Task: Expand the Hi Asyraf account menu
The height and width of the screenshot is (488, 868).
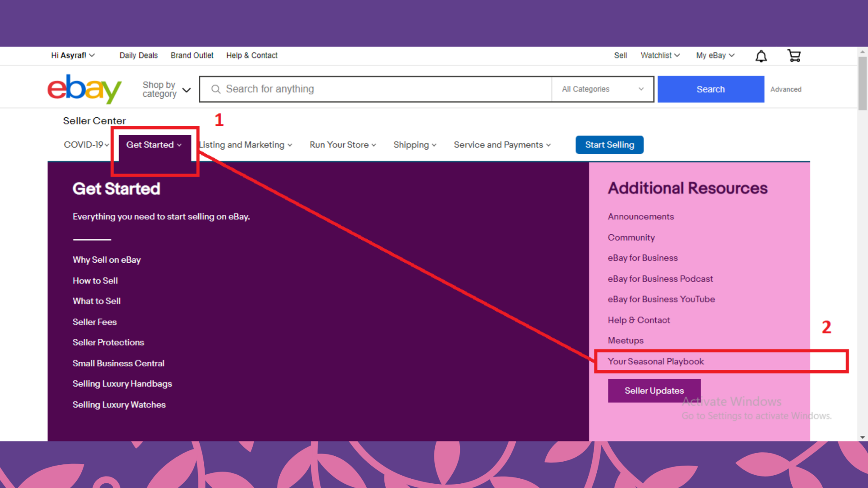Action: point(73,55)
